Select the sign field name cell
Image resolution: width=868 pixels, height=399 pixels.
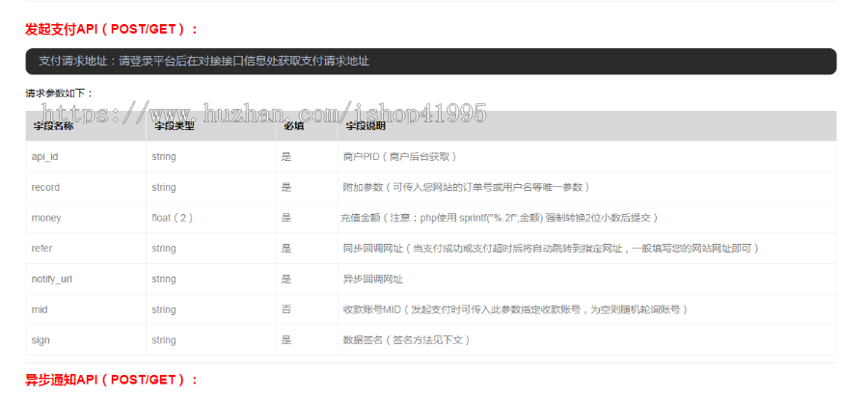pyautogui.click(x=41, y=340)
